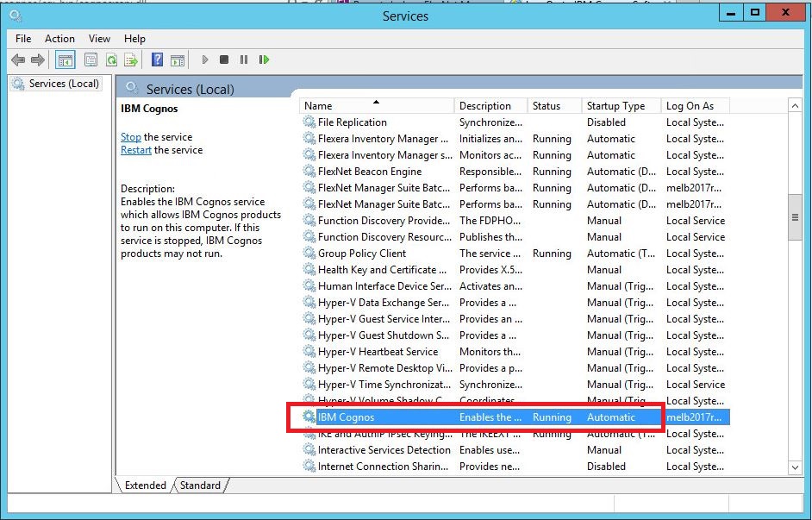Click the Restart the service link

136,150
